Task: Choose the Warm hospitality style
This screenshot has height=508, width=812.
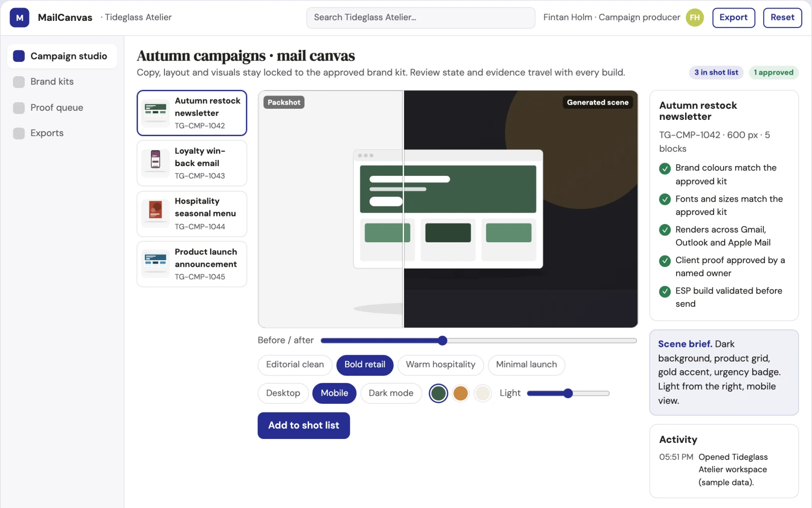Action: tap(441, 365)
